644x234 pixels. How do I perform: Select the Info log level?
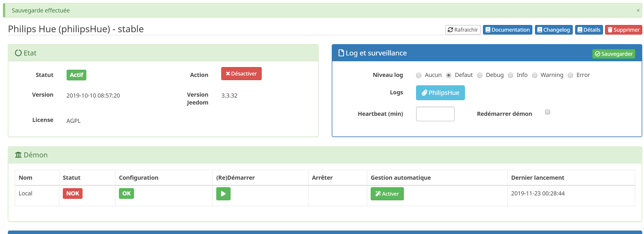pyautogui.click(x=511, y=75)
